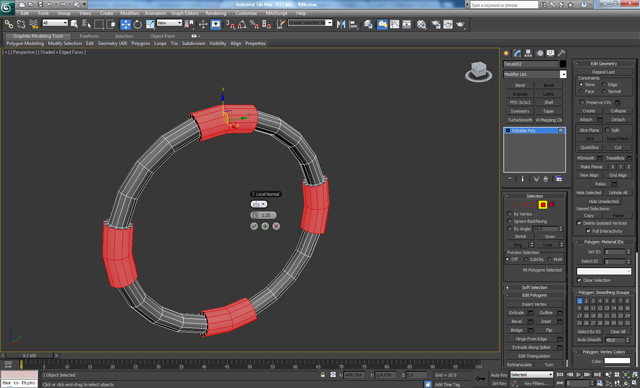Switch to Element sub-object selection mode
640x388 pixels.
coord(552,205)
